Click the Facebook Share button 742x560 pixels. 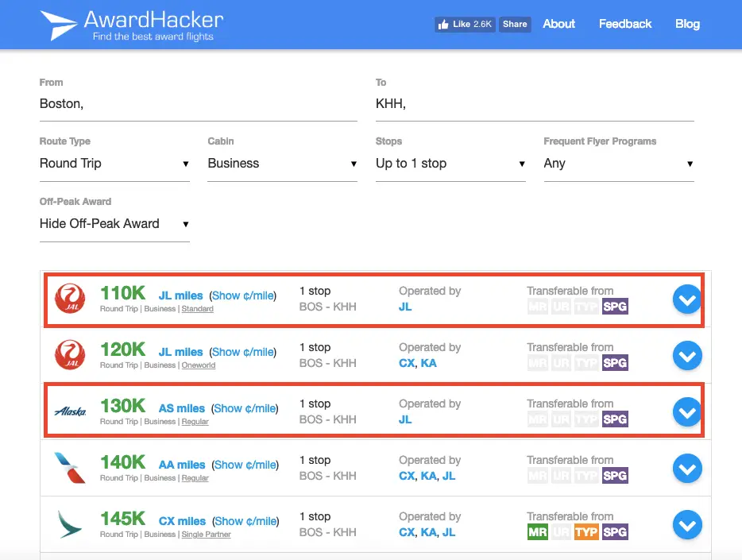coord(515,24)
